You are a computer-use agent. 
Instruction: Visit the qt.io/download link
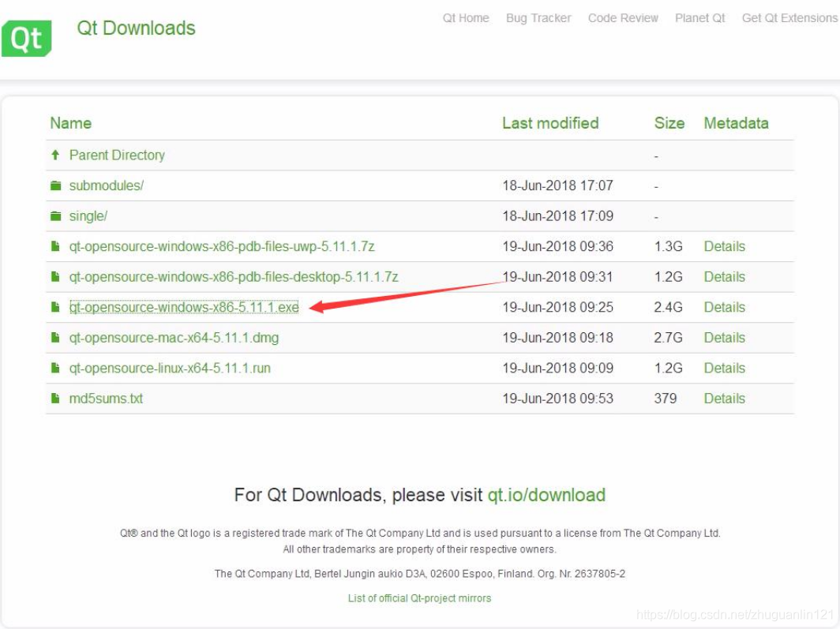point(546,495)
